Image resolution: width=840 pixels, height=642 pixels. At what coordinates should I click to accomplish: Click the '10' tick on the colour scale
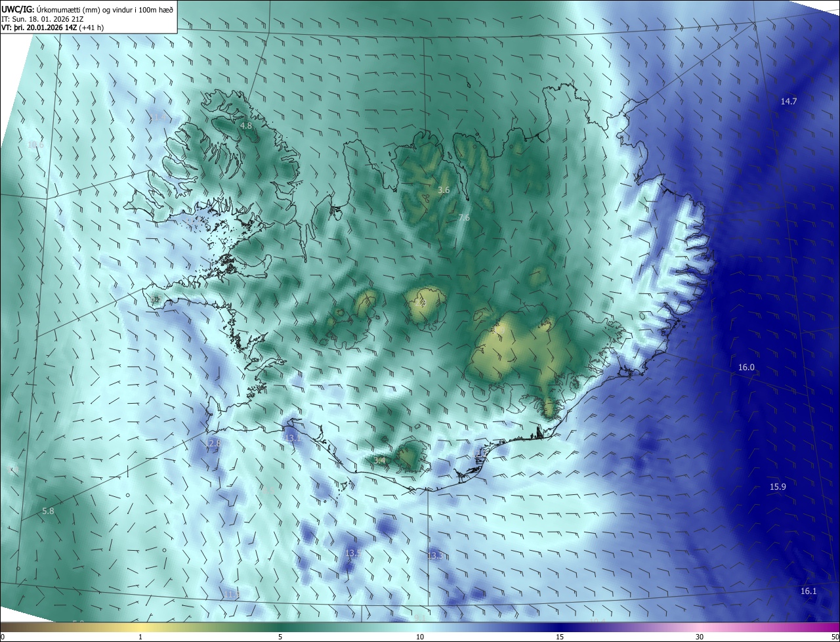[x=420, y=637]
